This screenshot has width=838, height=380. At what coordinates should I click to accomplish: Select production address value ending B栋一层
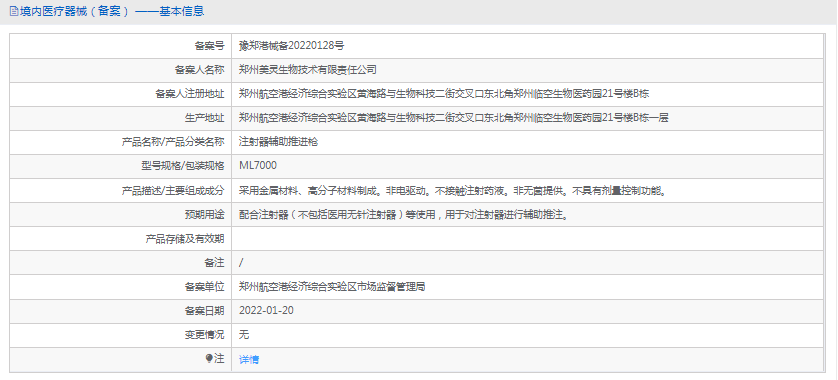454,118
